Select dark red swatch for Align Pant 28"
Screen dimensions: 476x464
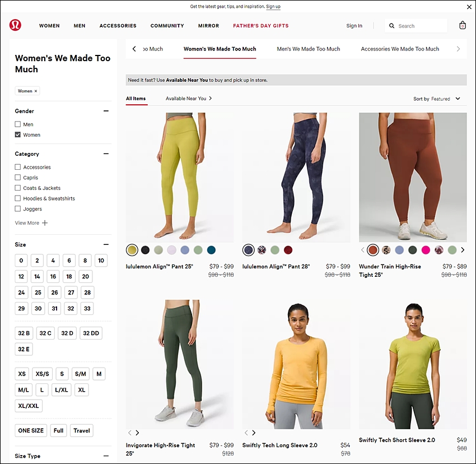coord(288,250)
